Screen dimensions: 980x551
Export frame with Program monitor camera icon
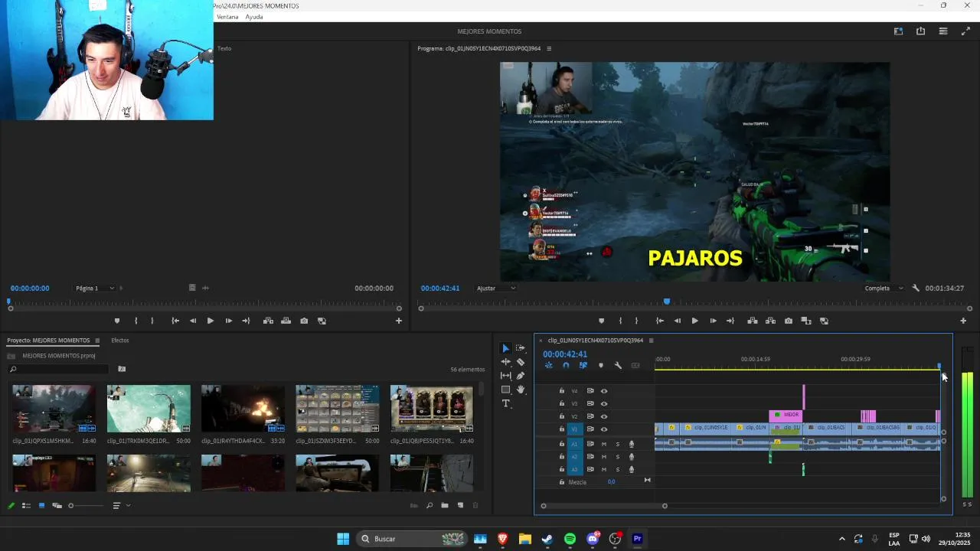click(789, 321)
